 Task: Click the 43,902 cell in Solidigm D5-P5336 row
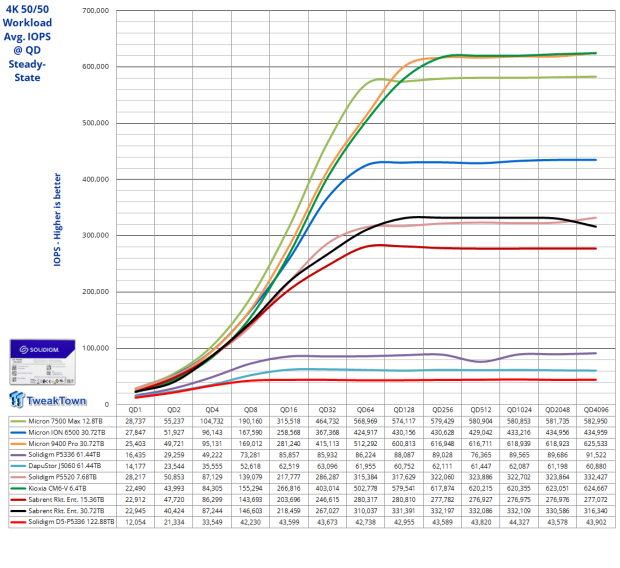(596, 522)
